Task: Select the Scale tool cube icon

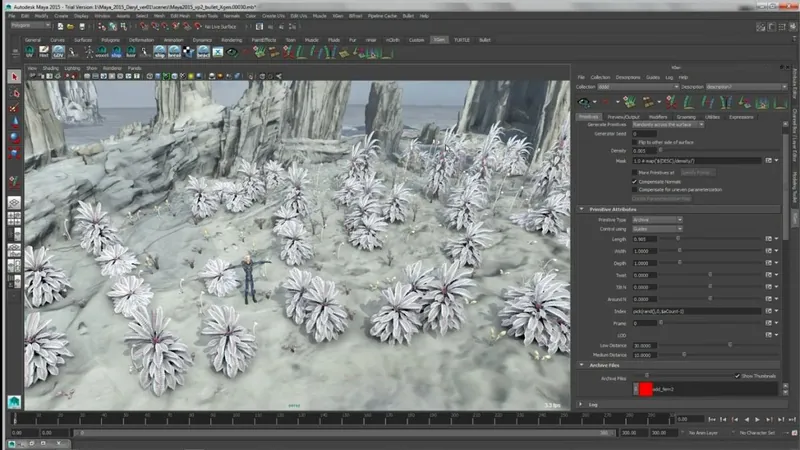Action: click(x=14, y=153)
